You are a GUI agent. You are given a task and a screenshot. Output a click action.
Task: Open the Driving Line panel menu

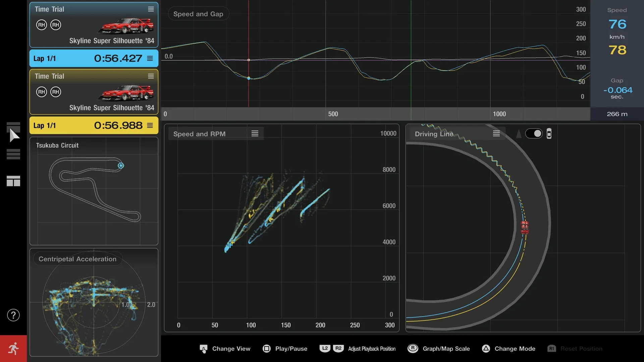[496, 133]
